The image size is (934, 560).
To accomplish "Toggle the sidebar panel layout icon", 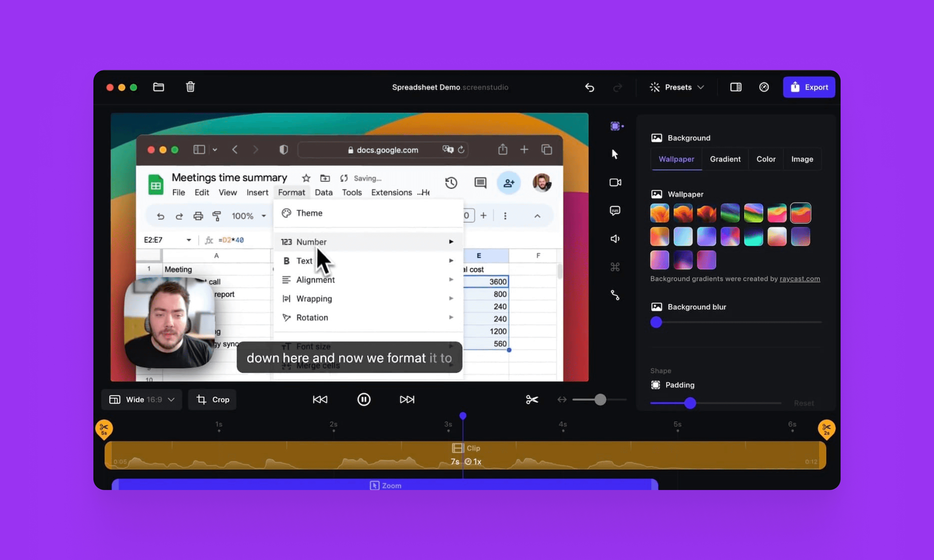I will (736, 87).
